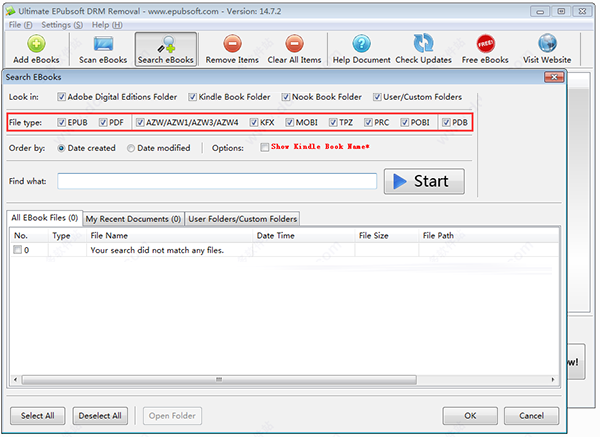Sort by File Size column header
The image size is (600, 437).
click(x=387, y=235)
